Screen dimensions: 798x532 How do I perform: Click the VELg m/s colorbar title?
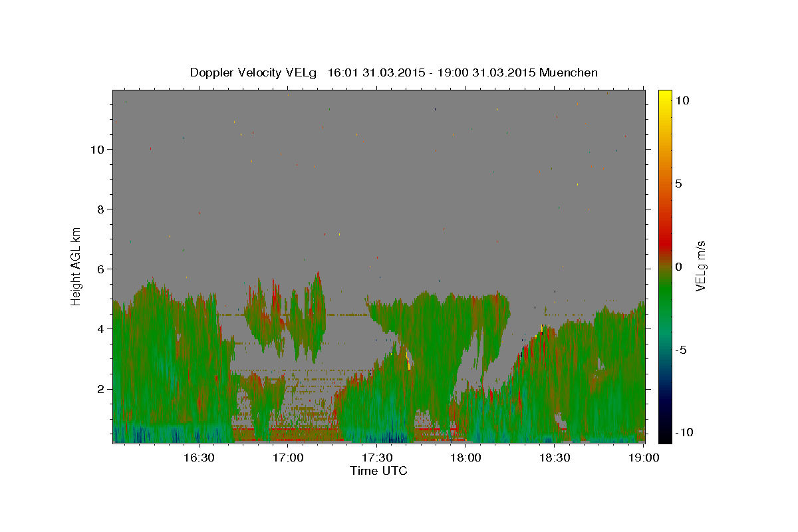point(700,266)
